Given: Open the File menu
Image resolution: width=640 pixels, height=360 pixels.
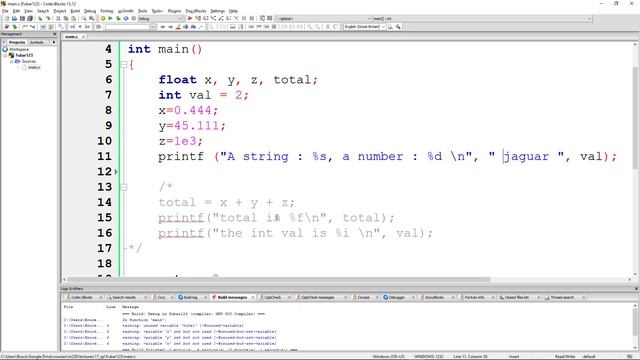Looking at the screenshot, I should coord(5,11).
